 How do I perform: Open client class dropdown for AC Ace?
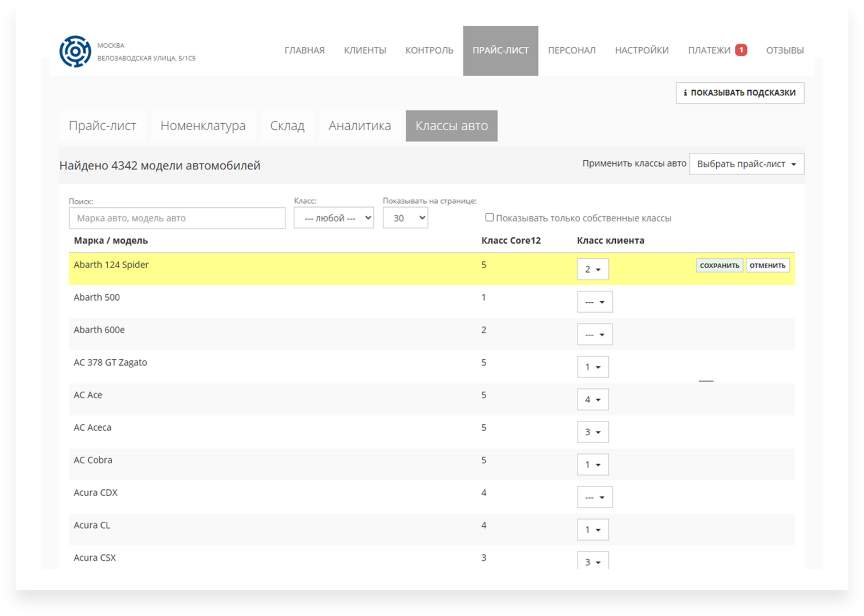tap(592, 399)
